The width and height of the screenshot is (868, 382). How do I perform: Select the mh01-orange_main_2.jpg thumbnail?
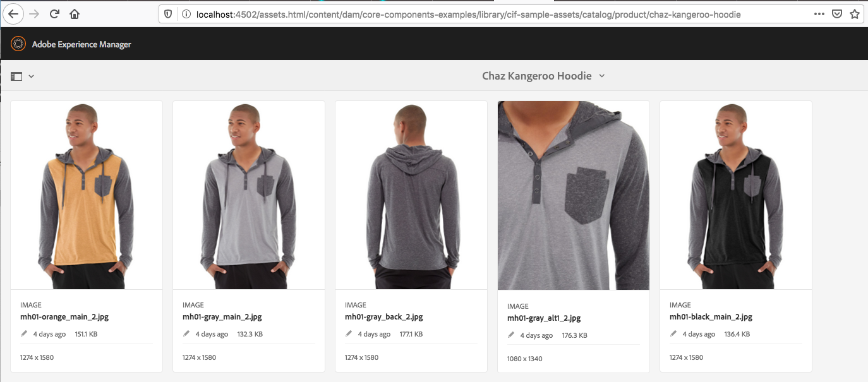click(x=87, y=195)
